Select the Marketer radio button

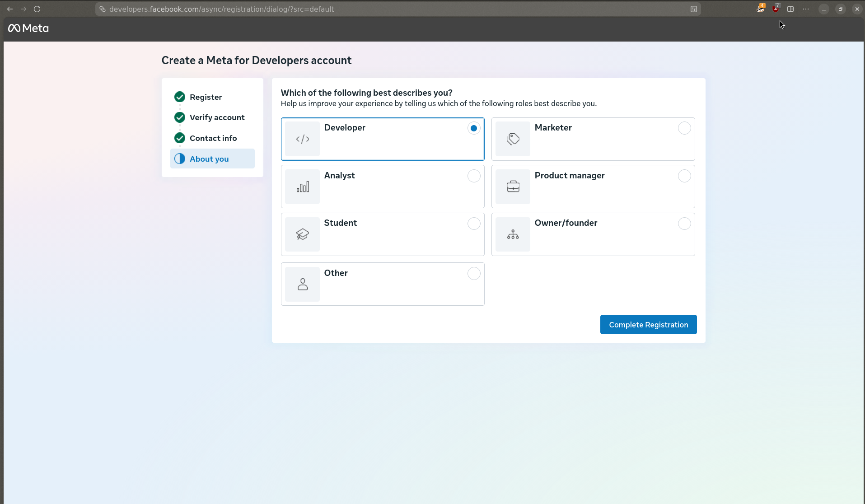[x=684, y=128]
